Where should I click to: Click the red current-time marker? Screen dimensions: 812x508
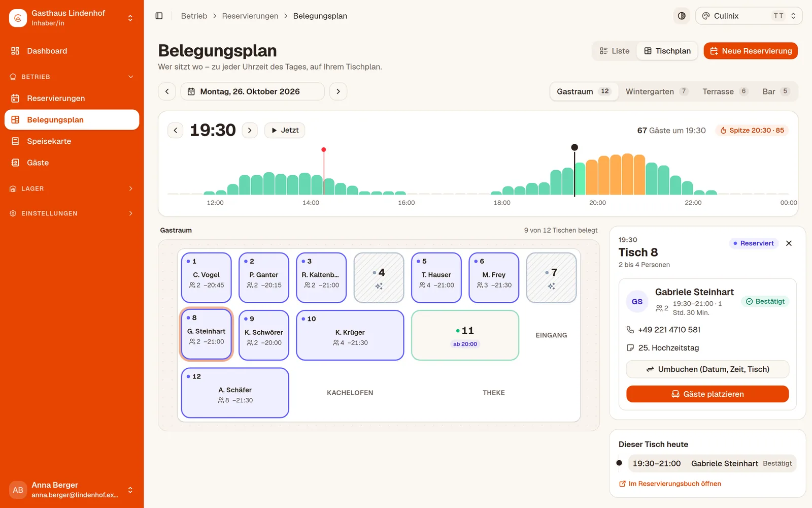[x=324, y=150]
